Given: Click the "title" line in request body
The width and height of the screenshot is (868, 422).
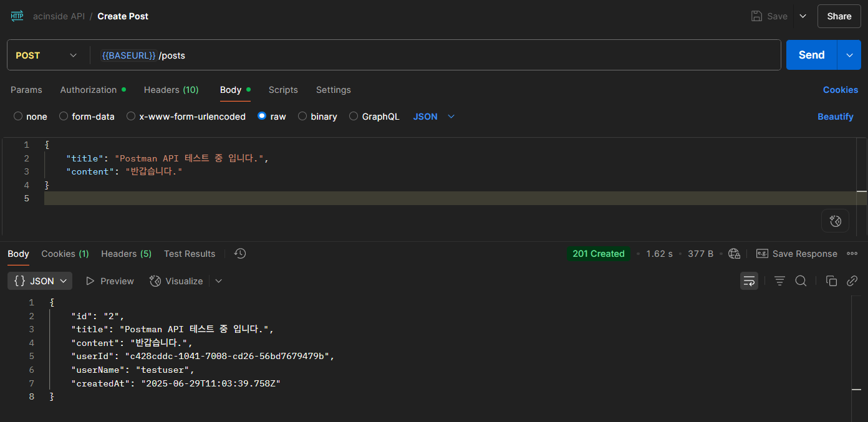Looking at the screenshot, I should coord(167,158).
